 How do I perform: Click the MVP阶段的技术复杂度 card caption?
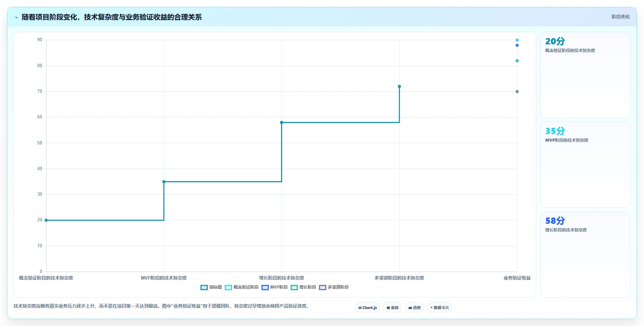(567, 140)
